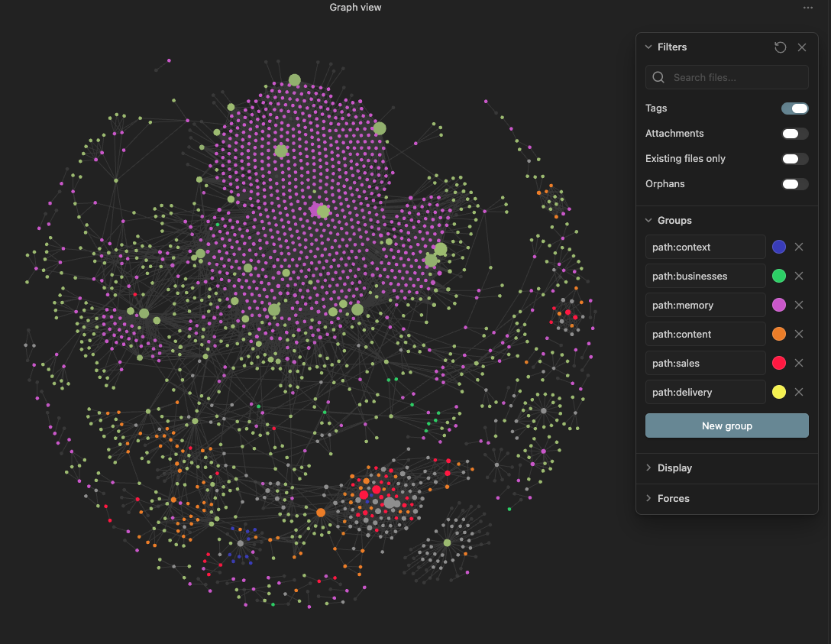Collapse the Groups section
The width and height of the screenshot is (831, 644).
point(648,220)
